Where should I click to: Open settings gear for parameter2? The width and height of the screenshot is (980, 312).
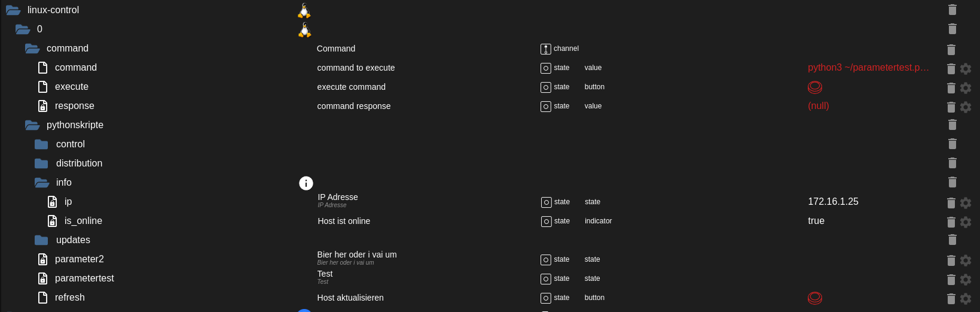point(966,260)
